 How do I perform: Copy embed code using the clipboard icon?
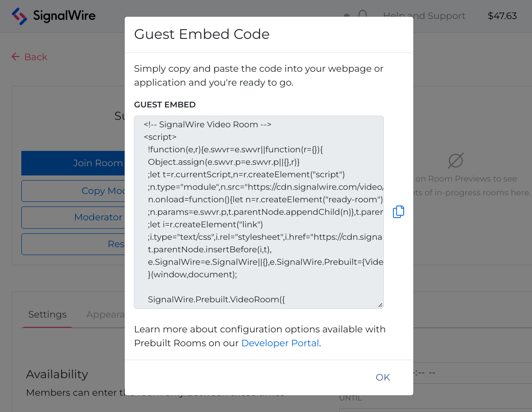[x=398, y=211]
